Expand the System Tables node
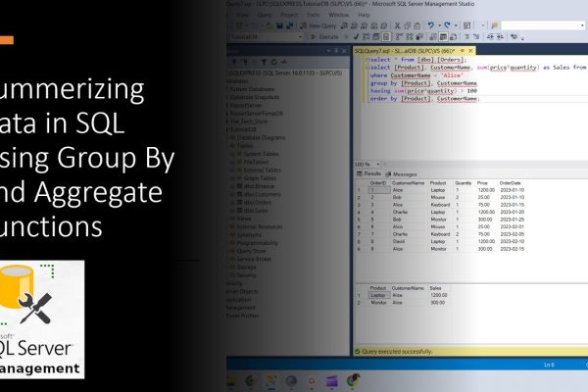Image resolution: width=588 pixels, height=392 pixels. pos(232,153)
